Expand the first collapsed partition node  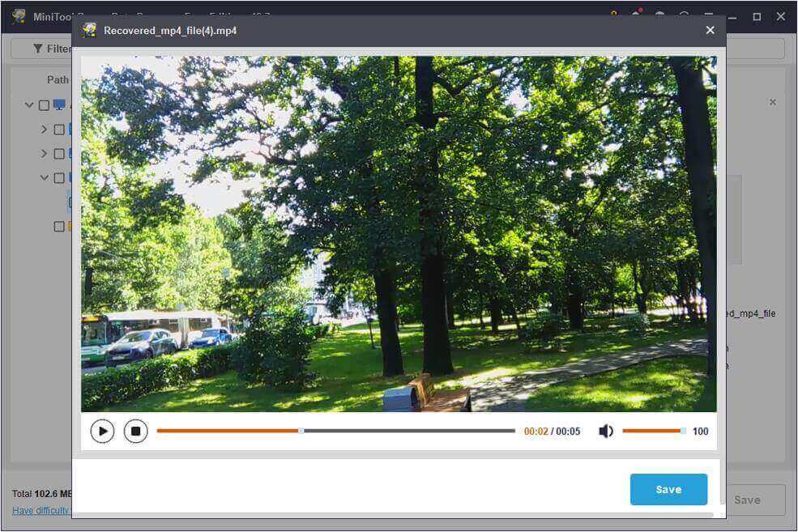(44, 129)
